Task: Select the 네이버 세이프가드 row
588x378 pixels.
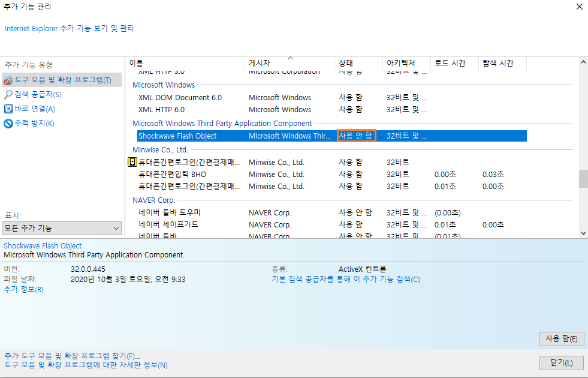Action: (x=332, y=224)
